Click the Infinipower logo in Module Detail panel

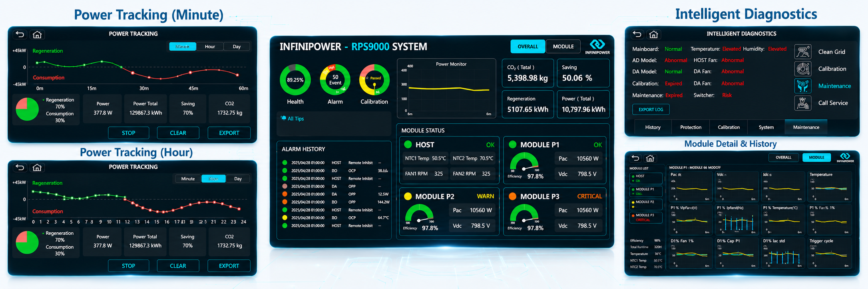(845, 158)
